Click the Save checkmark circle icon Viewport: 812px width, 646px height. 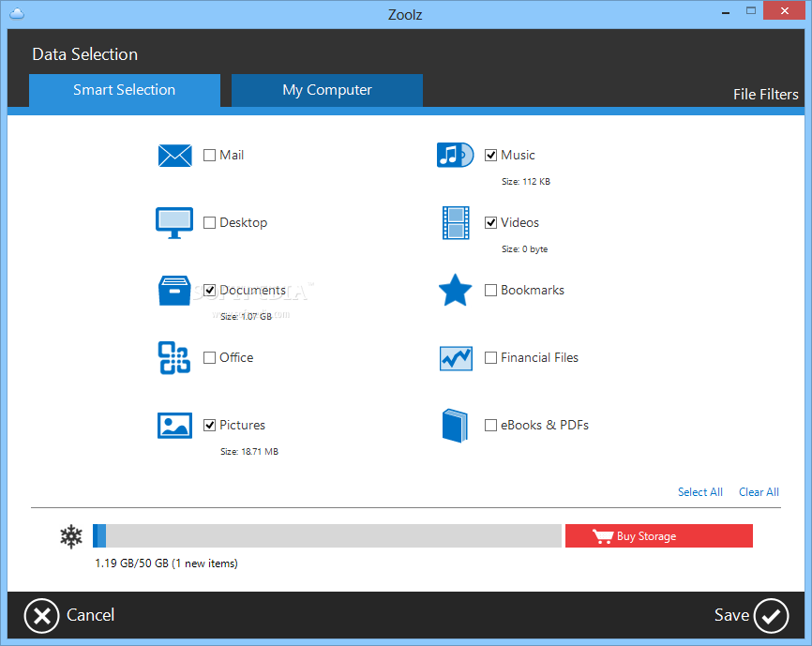(x=771, y=616)
